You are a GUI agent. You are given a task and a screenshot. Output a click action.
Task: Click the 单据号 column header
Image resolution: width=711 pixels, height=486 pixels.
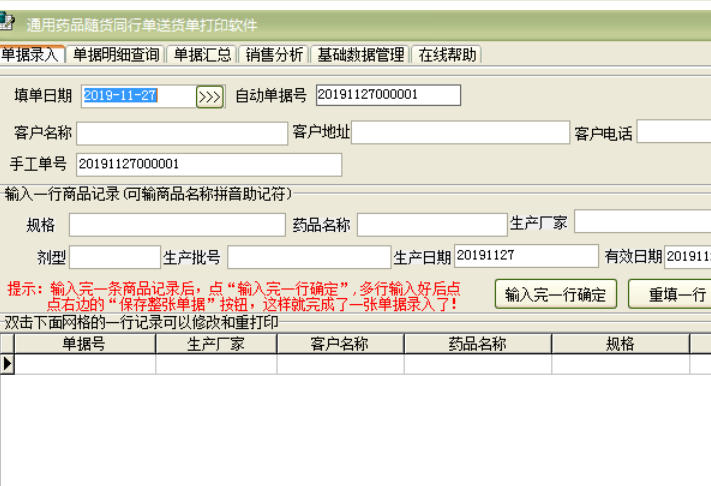(x=84, y=344)
